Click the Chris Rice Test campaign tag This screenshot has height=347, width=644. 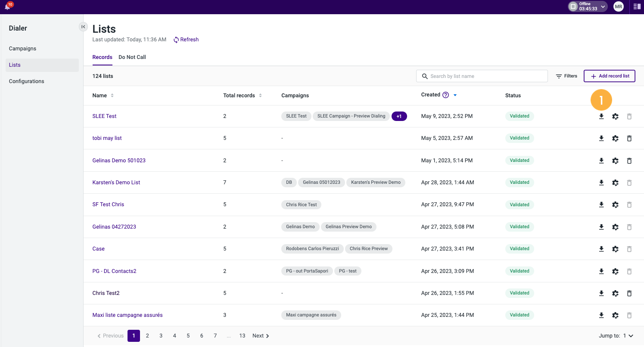[x=302, y=204]
